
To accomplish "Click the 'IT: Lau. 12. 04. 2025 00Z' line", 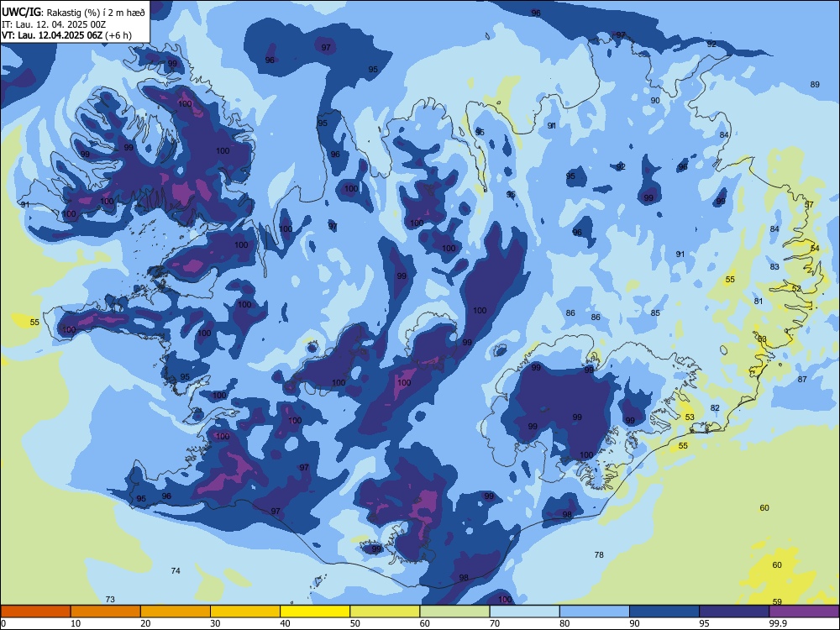I will [x=53, y=24].
